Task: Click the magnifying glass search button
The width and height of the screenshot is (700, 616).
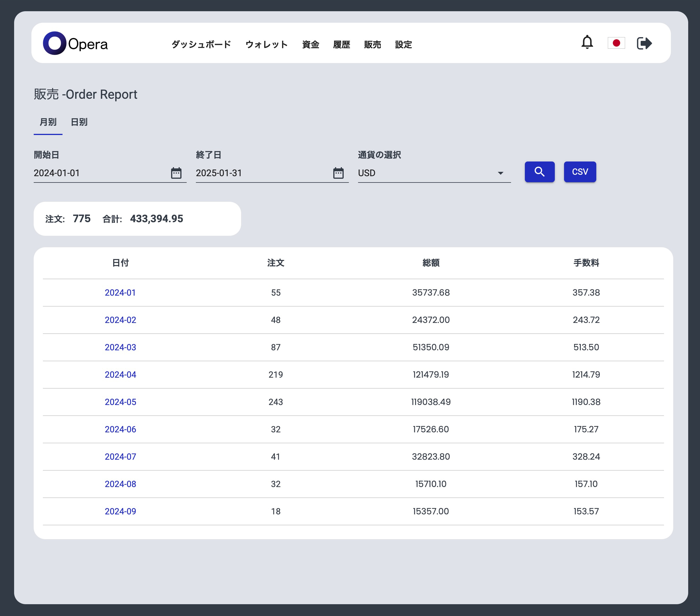Action: point(539,172)
